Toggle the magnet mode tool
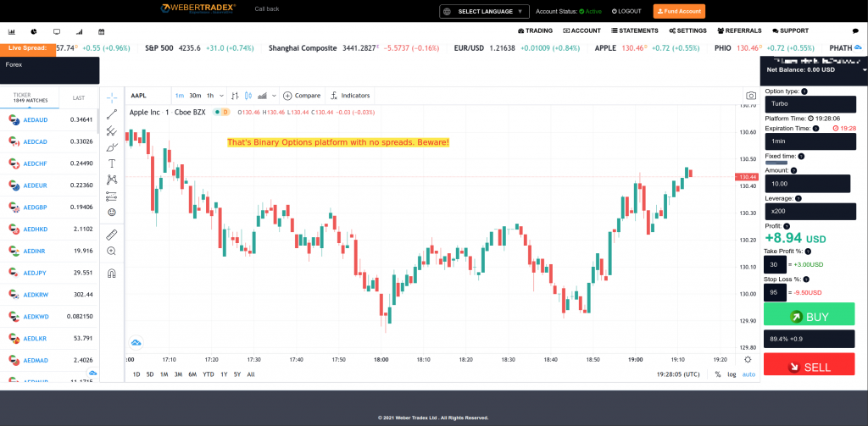Viewport: 868px width, 426px height. tap(112, 274)
